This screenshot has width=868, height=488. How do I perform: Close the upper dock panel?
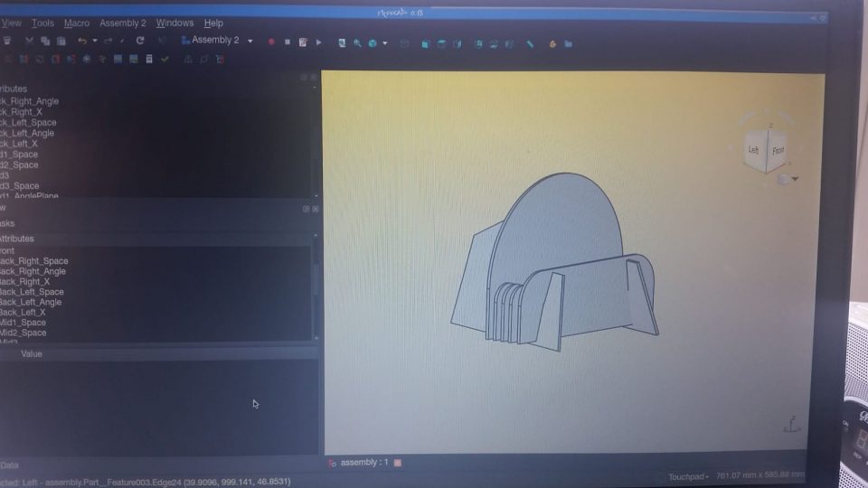coord(314,78)
